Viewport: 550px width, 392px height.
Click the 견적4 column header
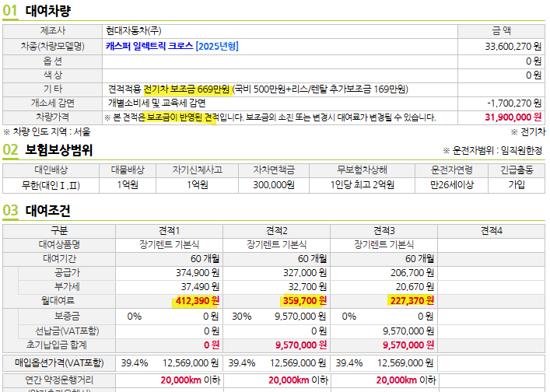click(492, 231)
